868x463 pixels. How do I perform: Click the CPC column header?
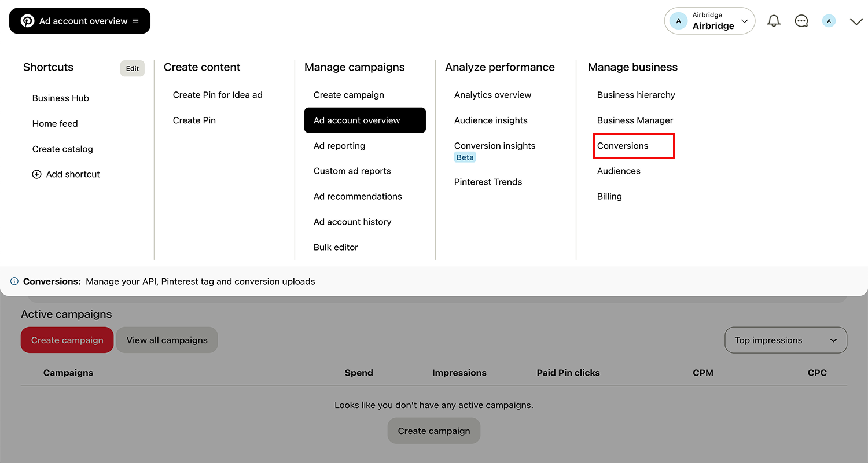coord(817,373)
